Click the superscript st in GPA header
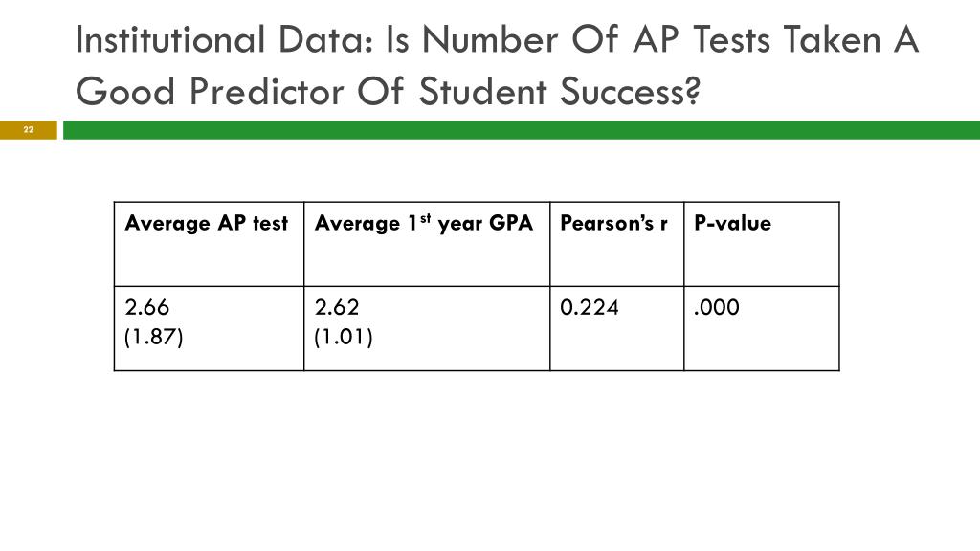The height and width of the screenshot is (551, 980). [x=426, y=218]
